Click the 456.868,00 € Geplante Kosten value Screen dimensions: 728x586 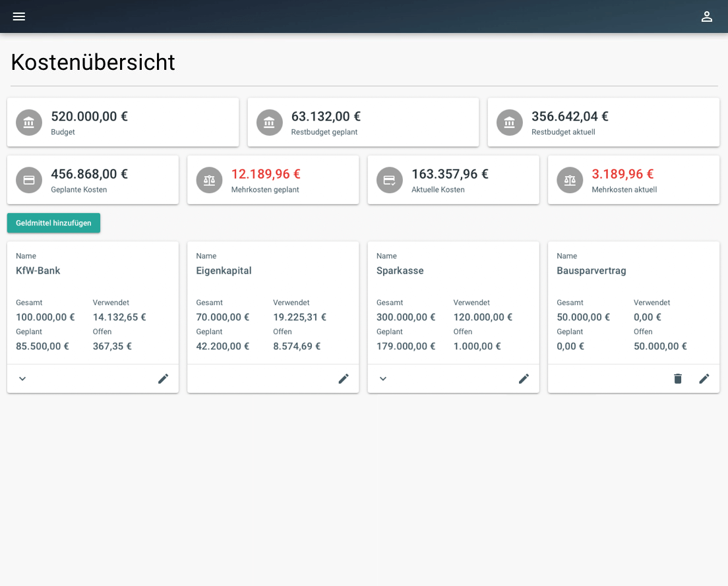(x=89, y=174)
